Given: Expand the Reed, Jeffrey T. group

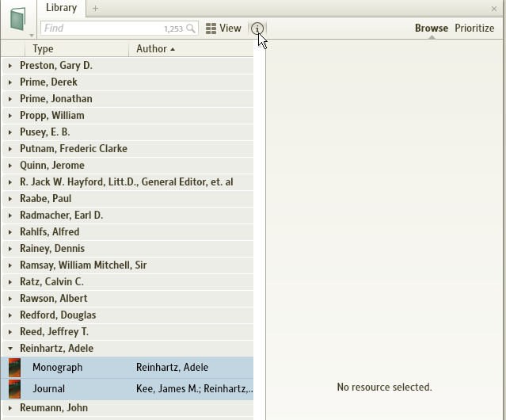Looking at the screenshot, I should point(10,332).
